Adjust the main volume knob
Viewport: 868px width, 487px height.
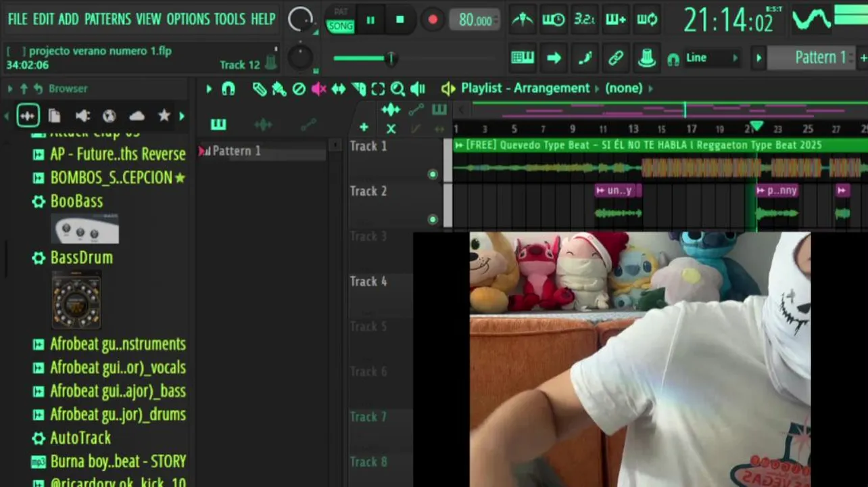300,20
